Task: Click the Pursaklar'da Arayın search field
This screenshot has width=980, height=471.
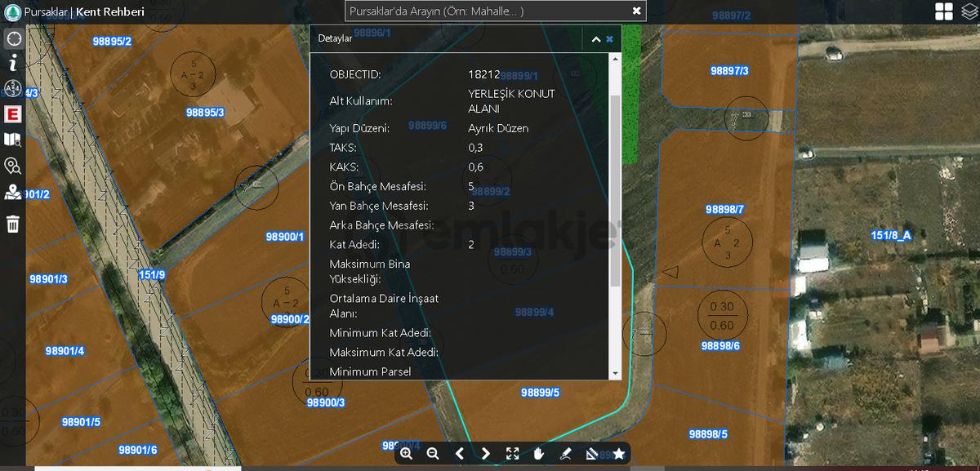Action: (x=487, y=11)
